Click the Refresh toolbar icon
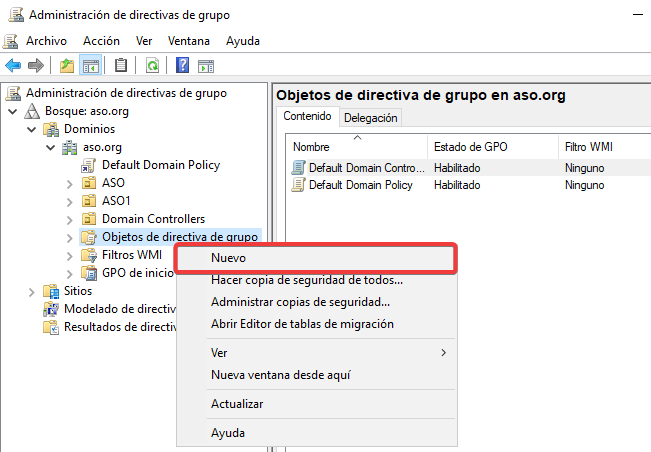This screenshot has height=452, width=651. coord(152,65)
